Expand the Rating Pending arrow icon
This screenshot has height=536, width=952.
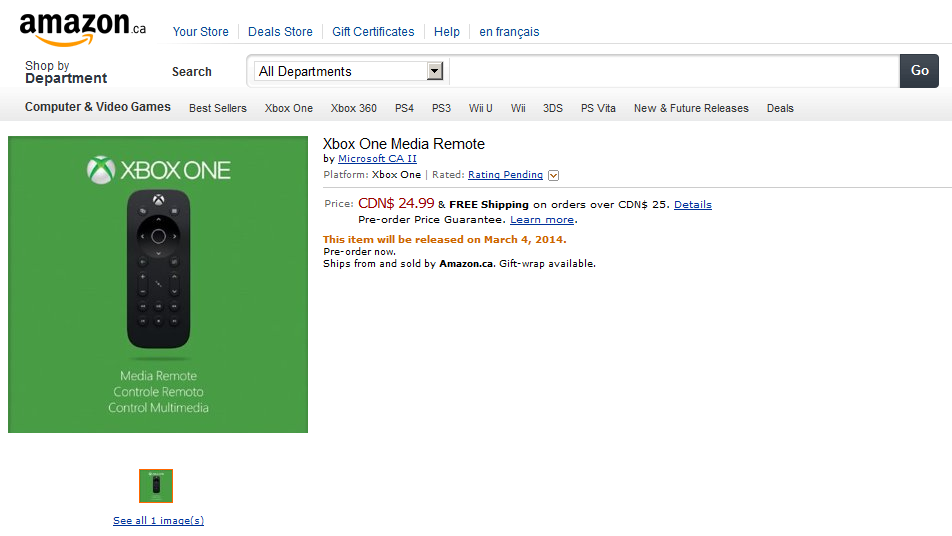(x=553, y=175)
